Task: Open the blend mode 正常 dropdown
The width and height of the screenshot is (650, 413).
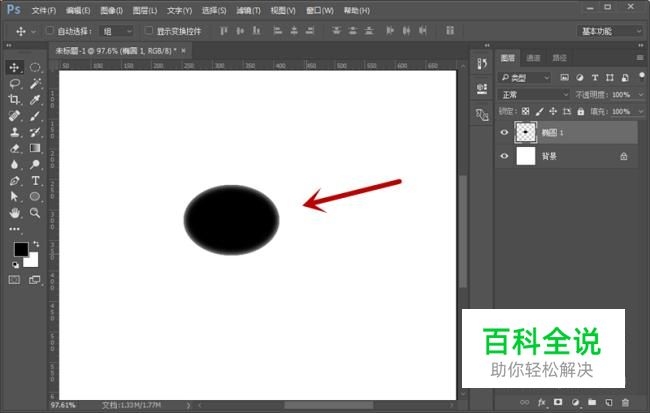Action: pyautogui.click(x=534, y=95)
